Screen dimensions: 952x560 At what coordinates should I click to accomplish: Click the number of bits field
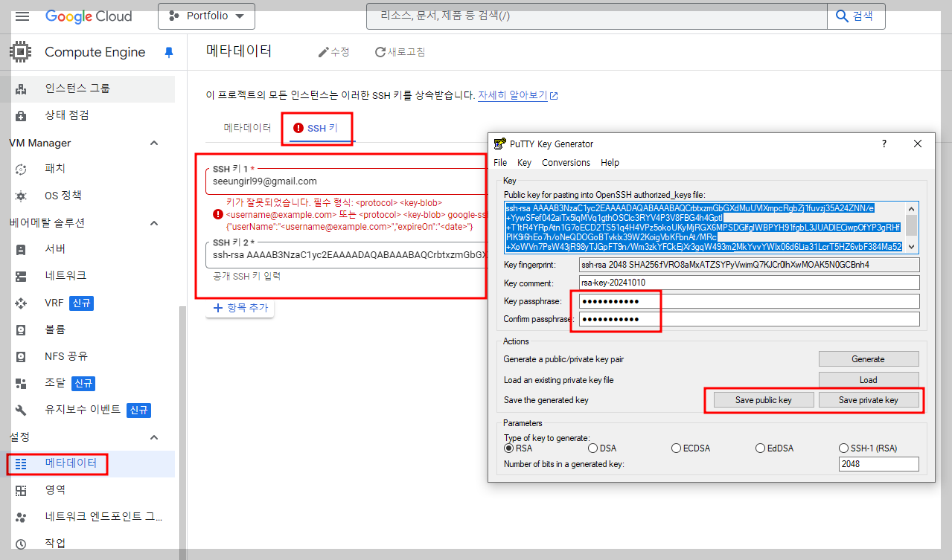(x=878, y=464)
